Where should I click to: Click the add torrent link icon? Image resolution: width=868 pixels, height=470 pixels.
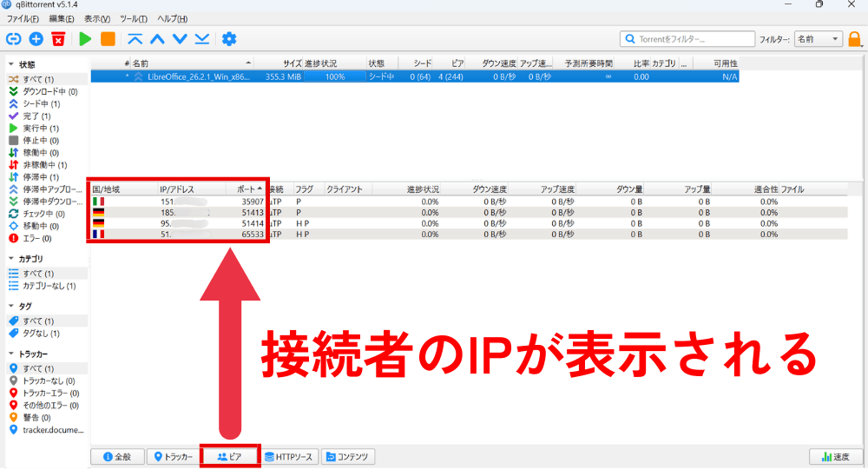point(13,39)
